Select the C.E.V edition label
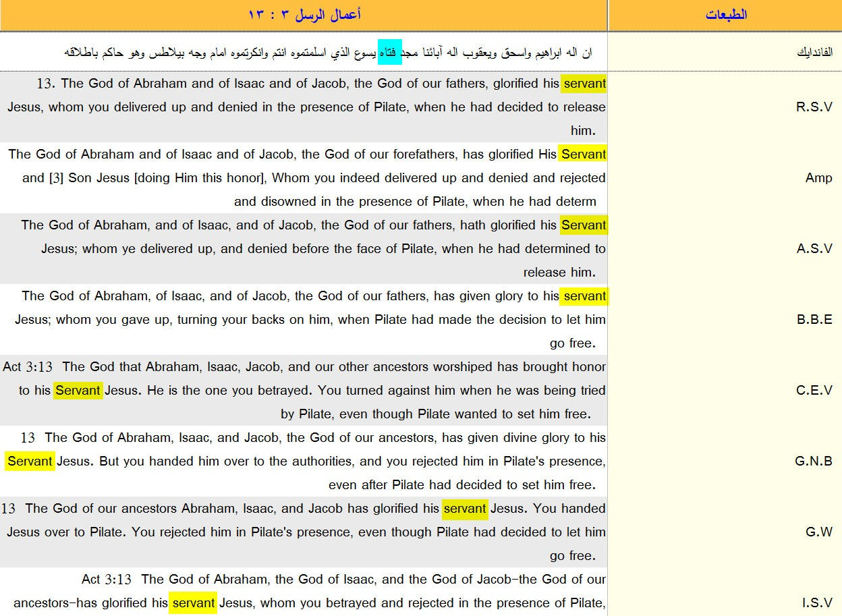Image resolution: width=842 pixels, height=616 pixels. point(814,391)
